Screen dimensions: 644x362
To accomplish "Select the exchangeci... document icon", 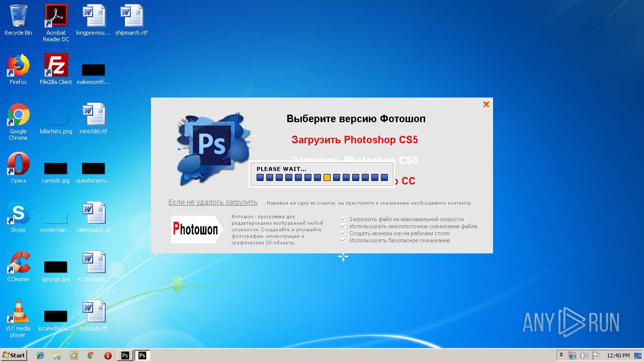I will [93, 266].
